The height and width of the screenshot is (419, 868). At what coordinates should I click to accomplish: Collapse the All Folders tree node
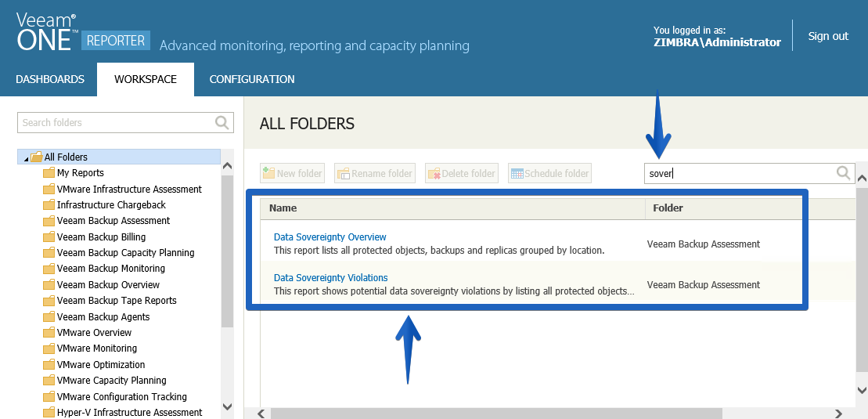(26, 159)
